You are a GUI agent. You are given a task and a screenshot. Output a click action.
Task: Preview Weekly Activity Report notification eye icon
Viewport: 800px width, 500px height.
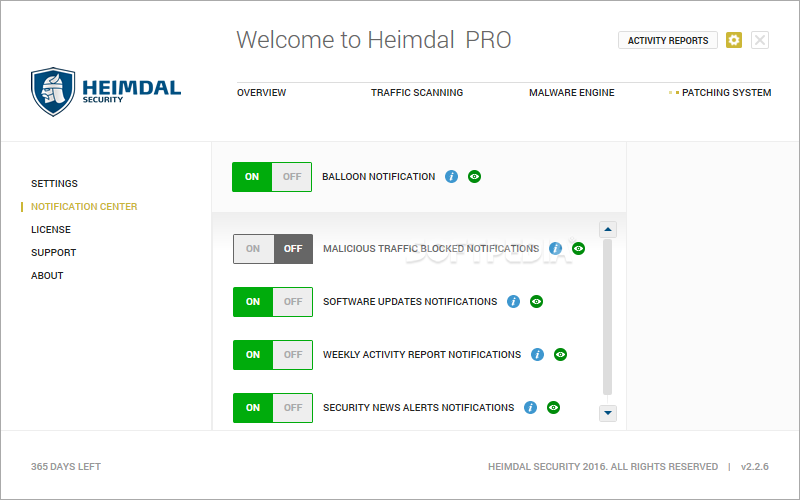tap(560, 355)
